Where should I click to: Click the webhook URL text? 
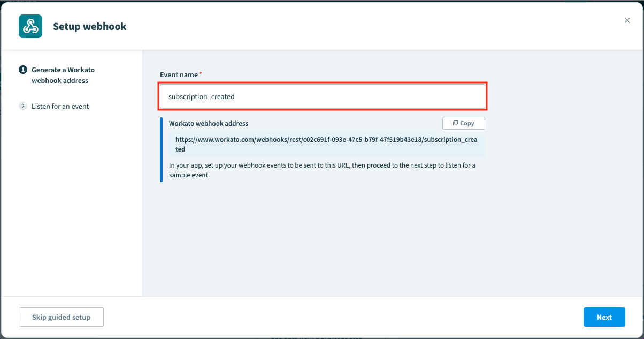click(326, 145)
